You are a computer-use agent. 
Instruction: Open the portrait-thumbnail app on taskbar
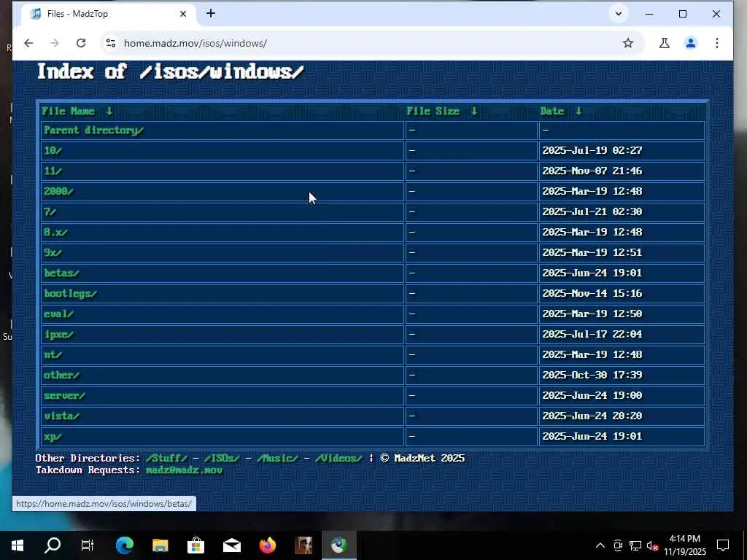coord(303,545)
